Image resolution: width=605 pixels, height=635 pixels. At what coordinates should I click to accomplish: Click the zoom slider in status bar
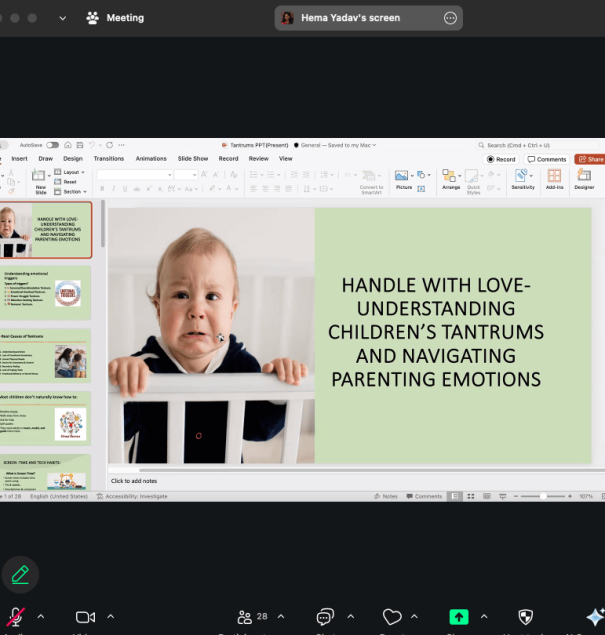pos(544,496)
